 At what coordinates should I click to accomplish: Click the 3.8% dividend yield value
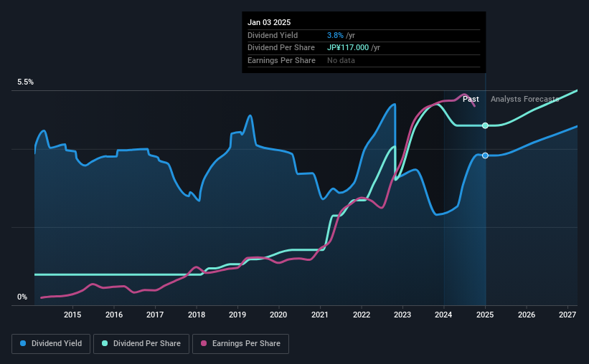[335, 35]
